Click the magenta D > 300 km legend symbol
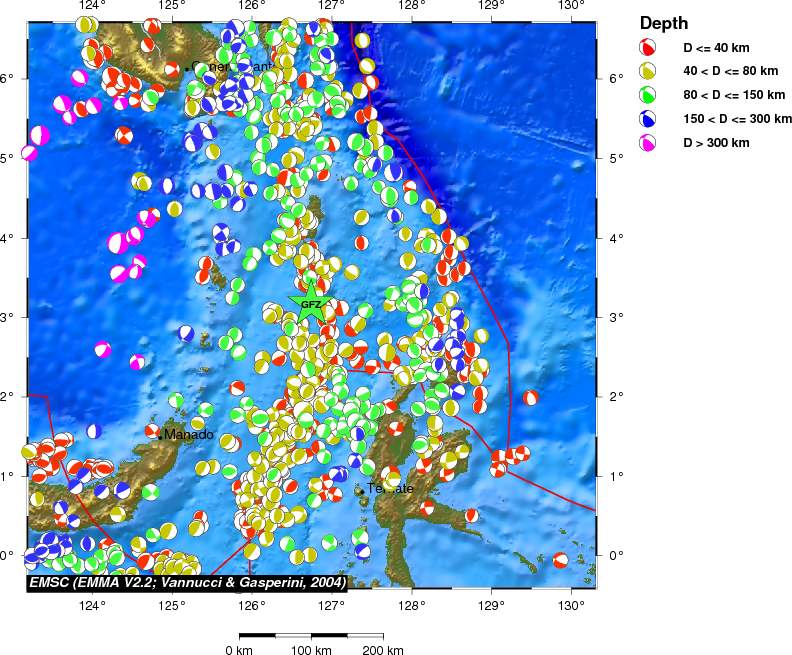The height and width of the screenshot is (655, 792). (648, 143)
